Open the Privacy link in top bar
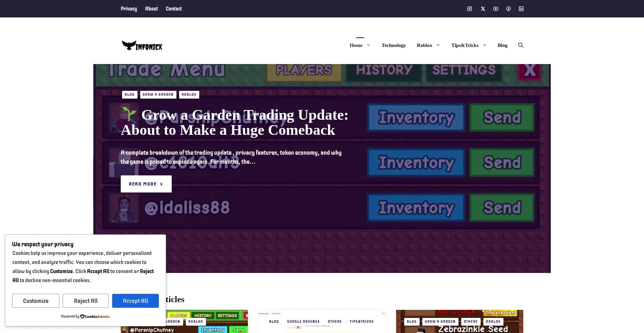The height and width of the screenshot is (333, 644). click(x=129, y=9)
